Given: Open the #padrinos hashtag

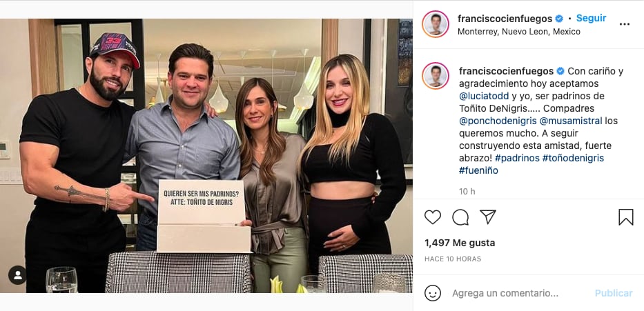Looking at the screenshot, I should click(x=516, y=158).
